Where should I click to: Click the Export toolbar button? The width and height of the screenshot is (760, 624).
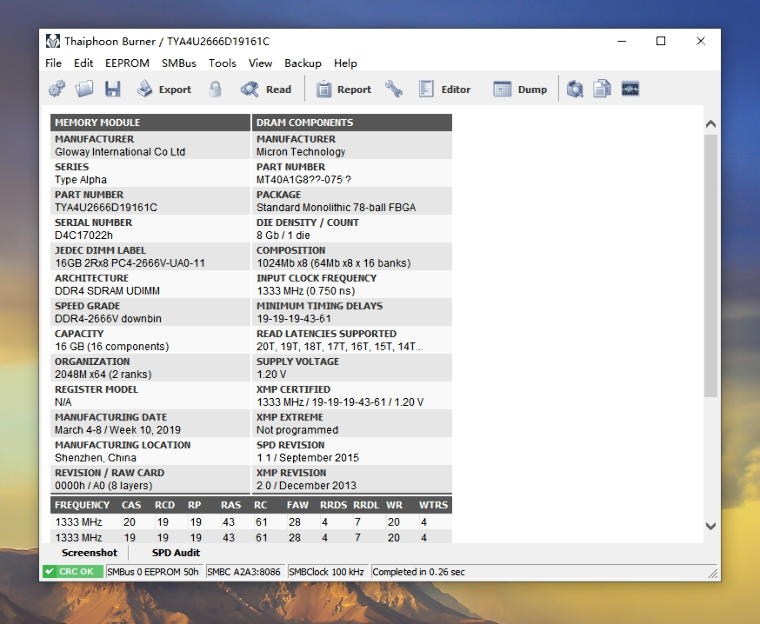[x=164, y=89]
